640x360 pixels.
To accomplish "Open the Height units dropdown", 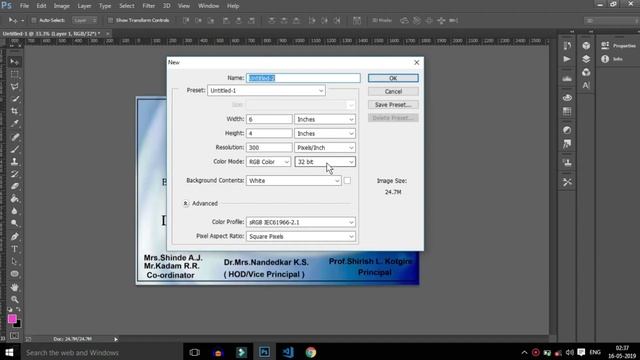I will (325, 133).
